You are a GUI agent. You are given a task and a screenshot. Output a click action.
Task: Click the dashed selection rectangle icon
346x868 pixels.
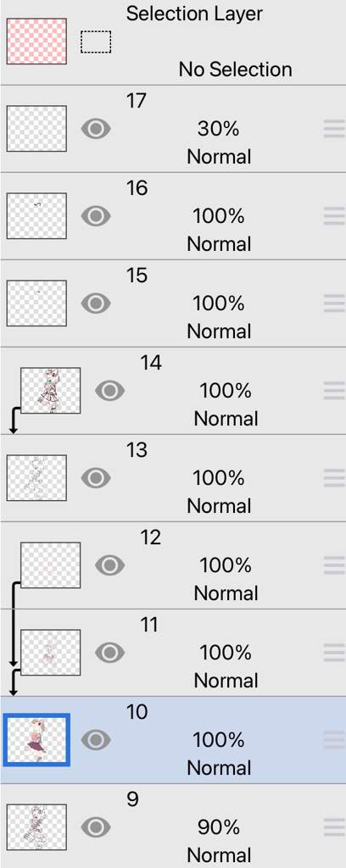click(96, 42)
